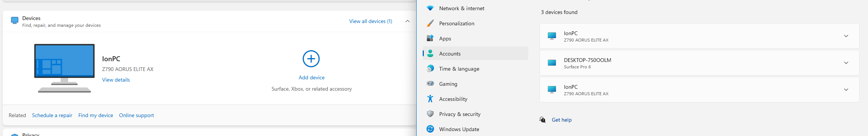Click the 'Devices' section title
The width and height of the screenshot is (868, 136).
coord(31,18)
